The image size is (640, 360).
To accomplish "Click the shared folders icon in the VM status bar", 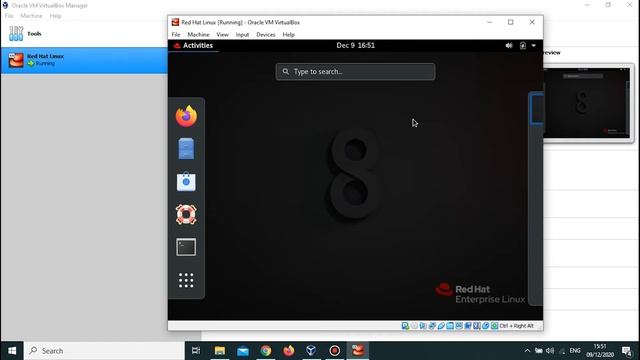I will pyautogui.click(x=450, y=326).
